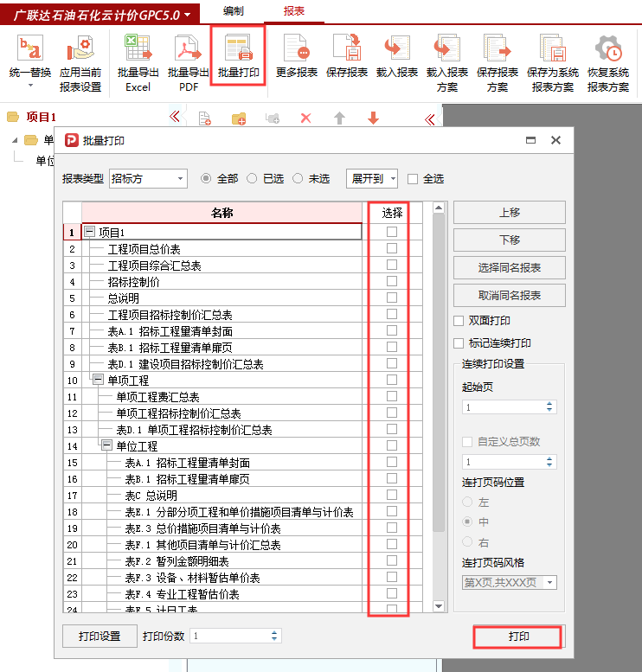Click the new report document icon

coord(205,118)
